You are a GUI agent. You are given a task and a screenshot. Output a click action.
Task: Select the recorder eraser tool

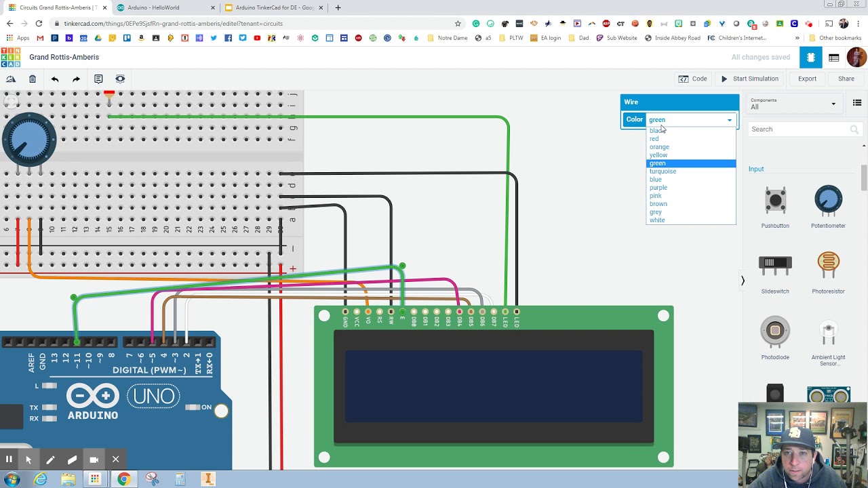[72, 460]
